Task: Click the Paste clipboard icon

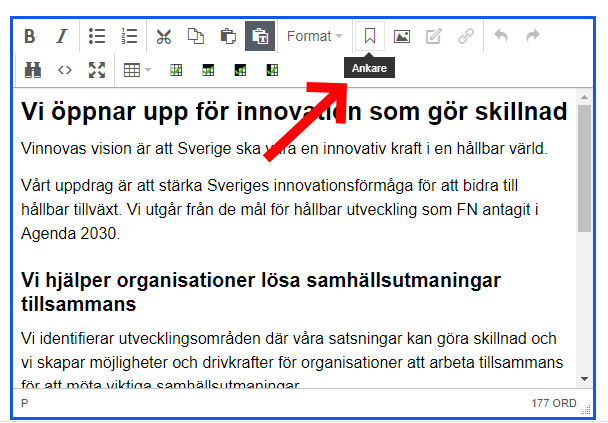Action: 228,36
